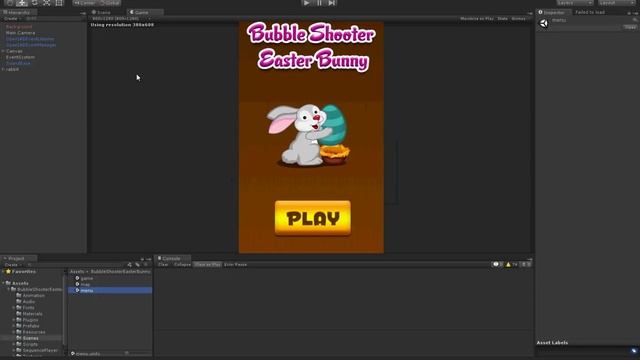Click the Favorites star icon
Viewport: 640px width, 360px height.
8,271
